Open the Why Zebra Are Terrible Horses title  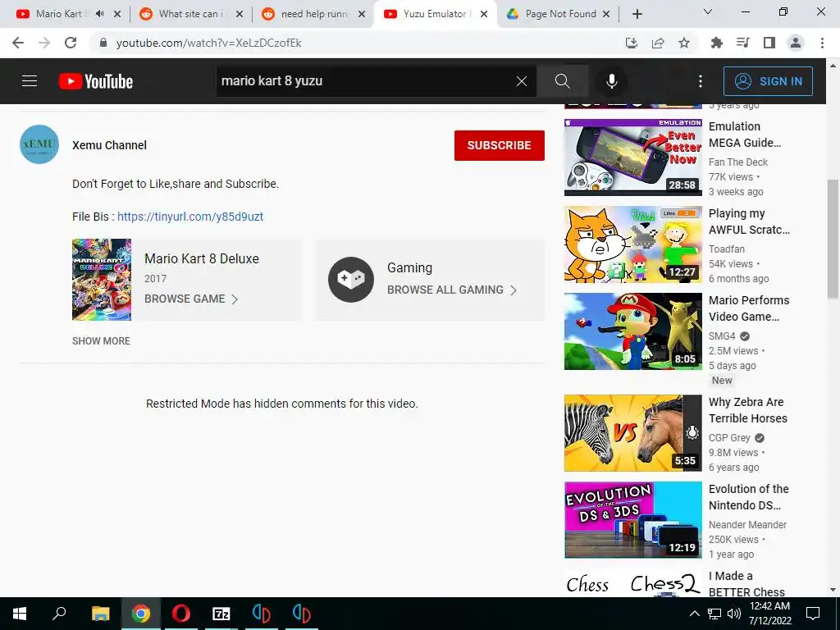click(748, 410)
